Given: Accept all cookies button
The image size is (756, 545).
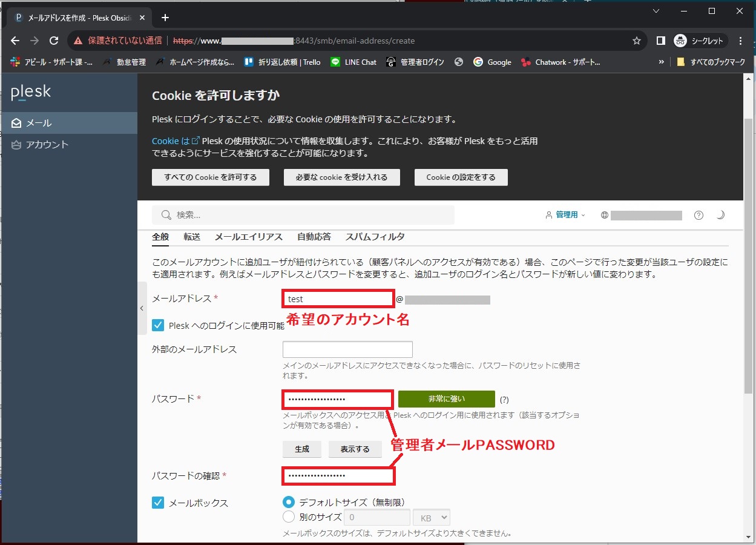Looking at the screenshot, I should tap(210, 177).
